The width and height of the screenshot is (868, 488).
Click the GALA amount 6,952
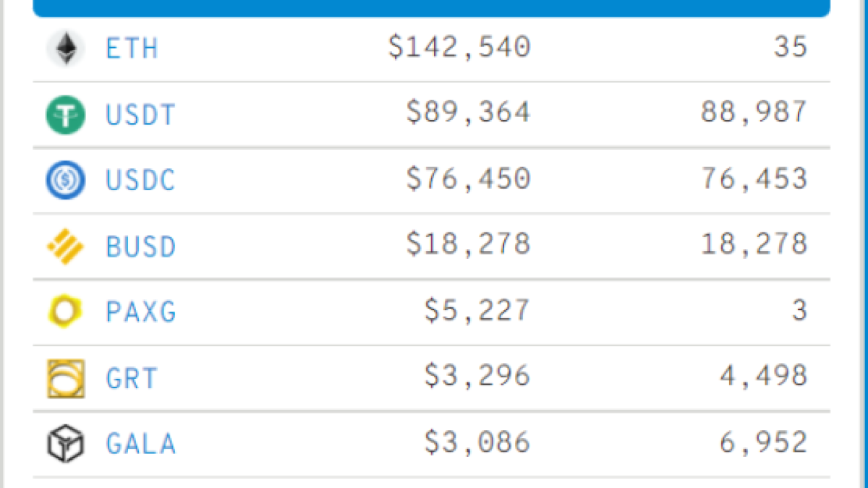coord(762,442)
